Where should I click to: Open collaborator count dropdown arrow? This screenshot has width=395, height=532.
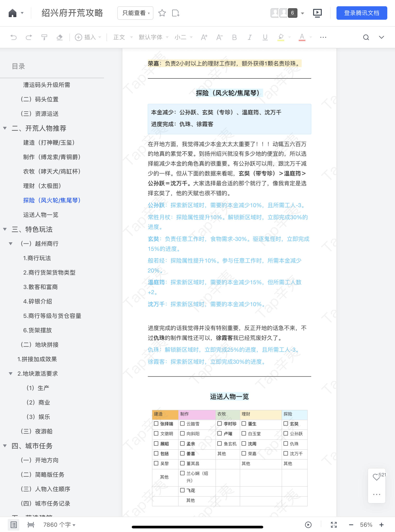(303, 13)
